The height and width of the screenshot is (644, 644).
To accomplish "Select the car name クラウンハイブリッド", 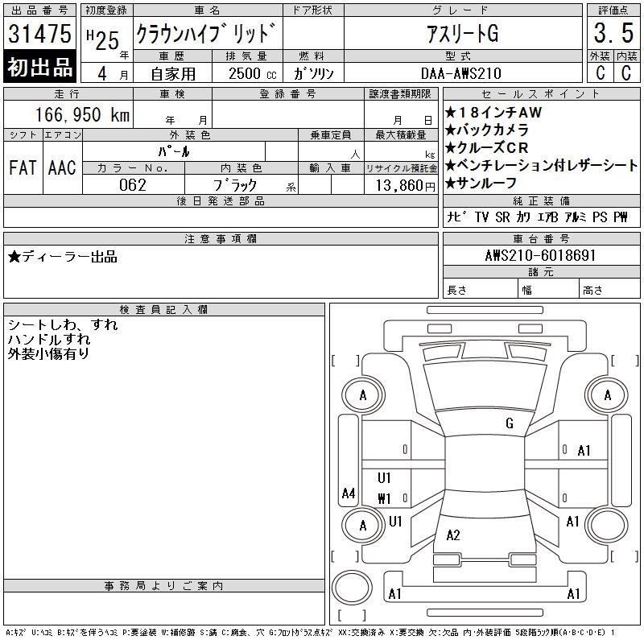I will coord(206,33).
